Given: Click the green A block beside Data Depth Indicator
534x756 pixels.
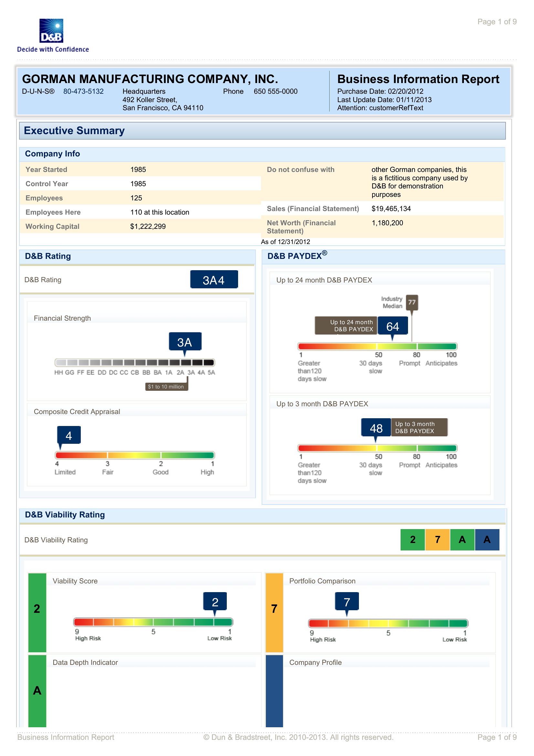Looking at the screenshot, I should [37, 691].
